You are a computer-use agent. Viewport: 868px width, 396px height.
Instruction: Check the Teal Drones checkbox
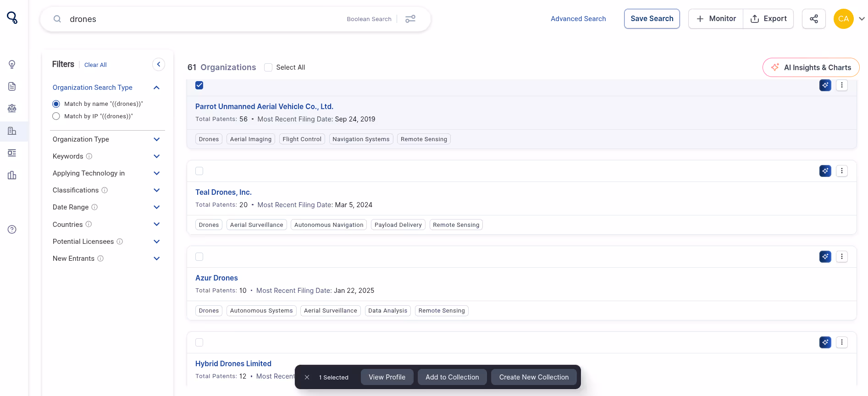[x=199, y=171]
